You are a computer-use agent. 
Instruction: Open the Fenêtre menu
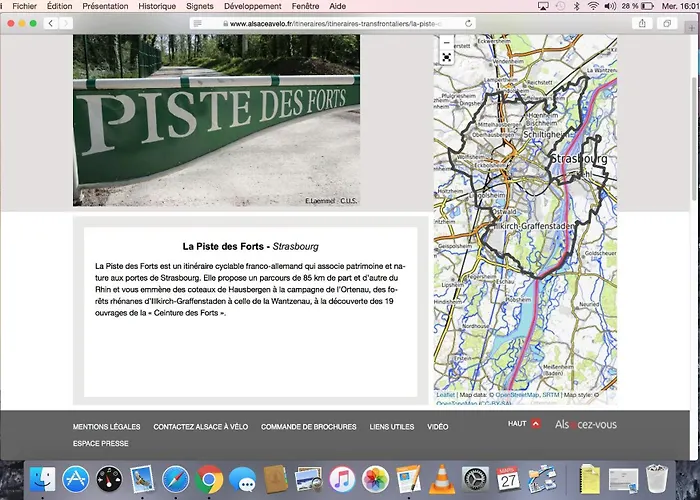[x=305, y=6]
